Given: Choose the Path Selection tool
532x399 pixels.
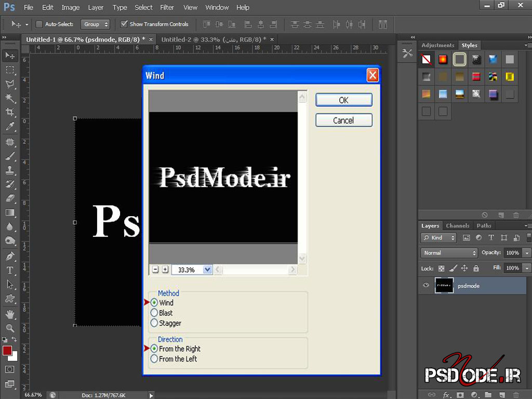Looking at the screenshot, I should (10, 284).
